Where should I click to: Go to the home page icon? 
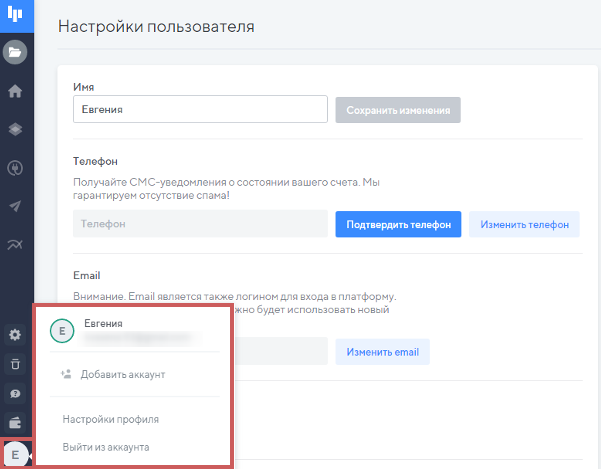[16, 91]
